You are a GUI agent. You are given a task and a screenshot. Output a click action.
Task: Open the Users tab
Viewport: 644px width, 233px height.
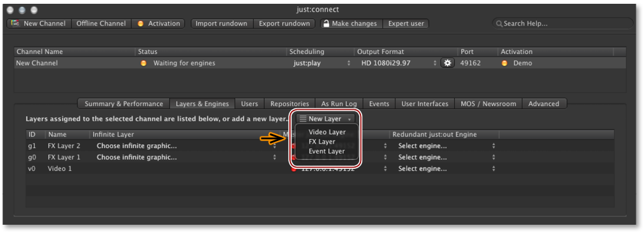coord(250,104)
